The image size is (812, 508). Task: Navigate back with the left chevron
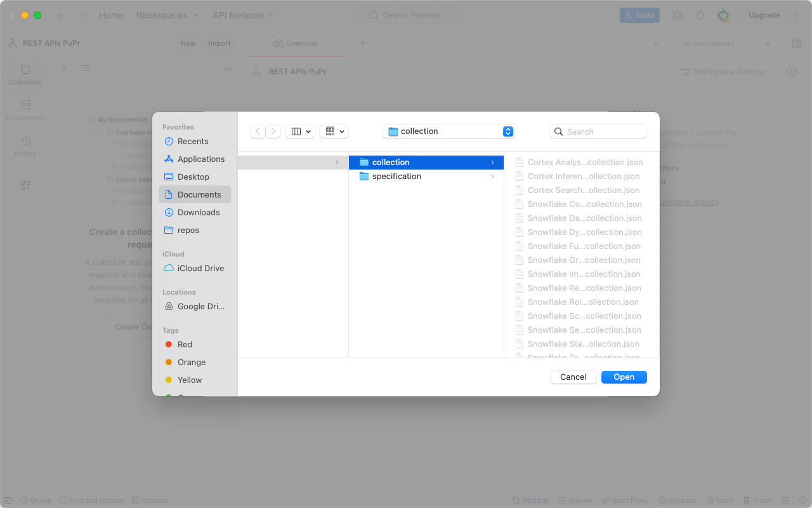[x=258, y=131]
